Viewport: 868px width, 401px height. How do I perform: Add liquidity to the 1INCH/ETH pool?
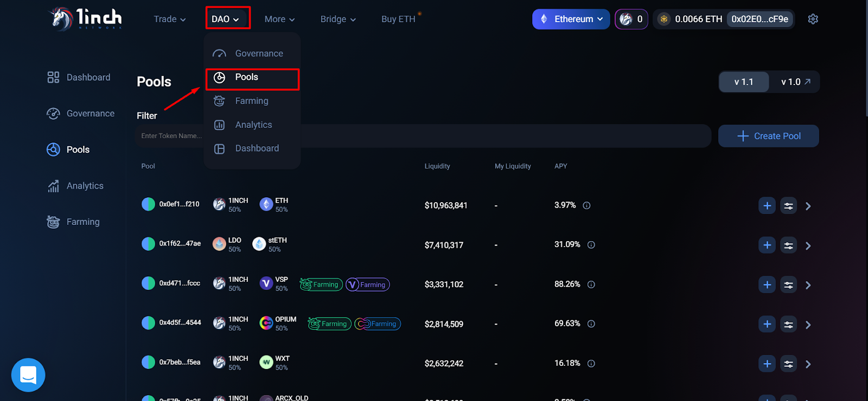[767, 206]
